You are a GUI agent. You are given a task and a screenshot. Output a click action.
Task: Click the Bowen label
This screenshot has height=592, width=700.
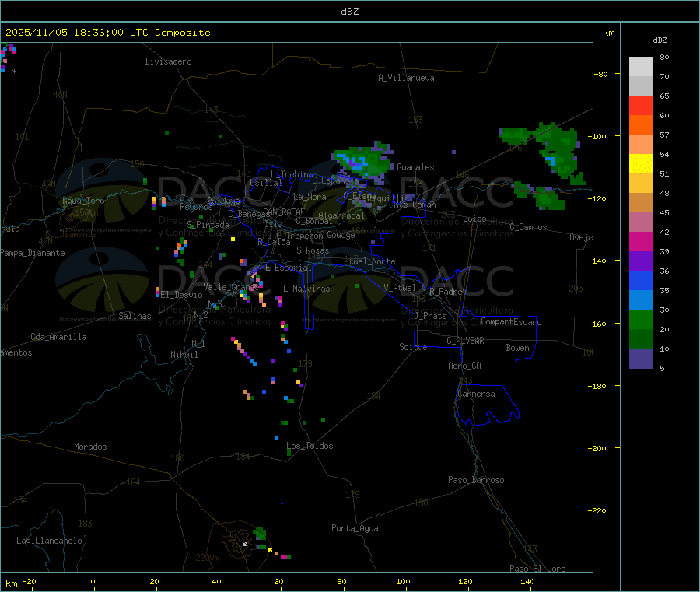517,348
